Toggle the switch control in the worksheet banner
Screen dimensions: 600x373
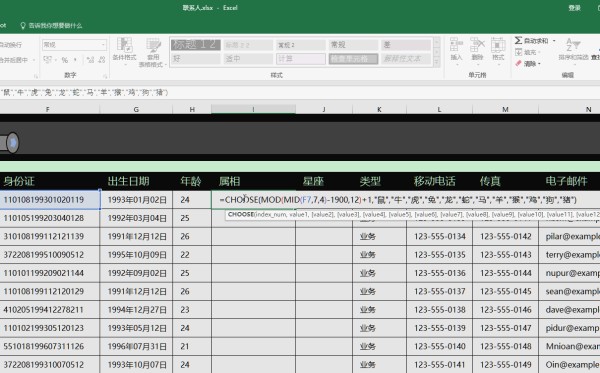tap(9, 143)
